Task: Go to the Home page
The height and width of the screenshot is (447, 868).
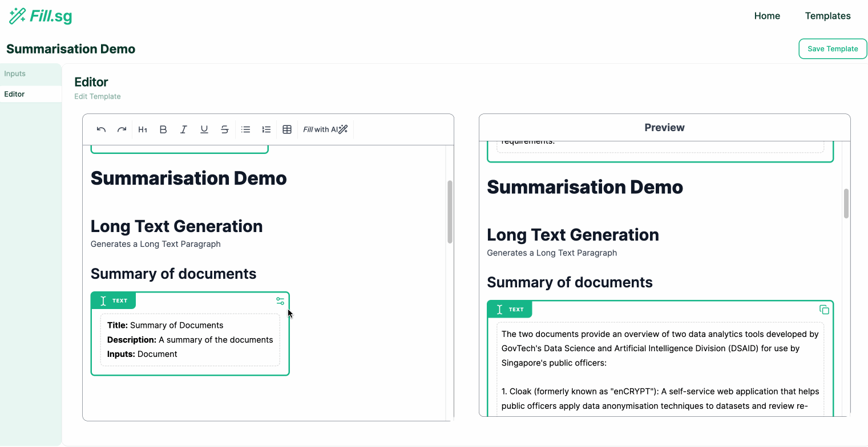Action: 767,16
